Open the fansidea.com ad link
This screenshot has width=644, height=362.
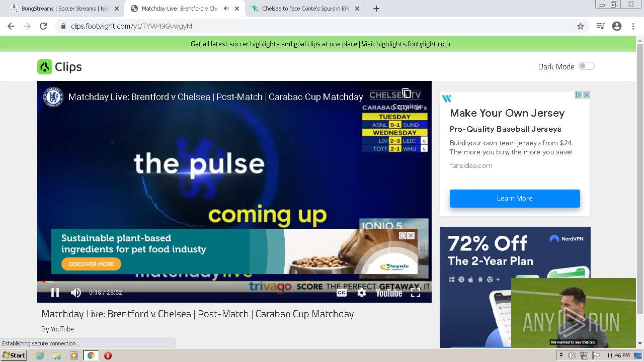point(471,165)
